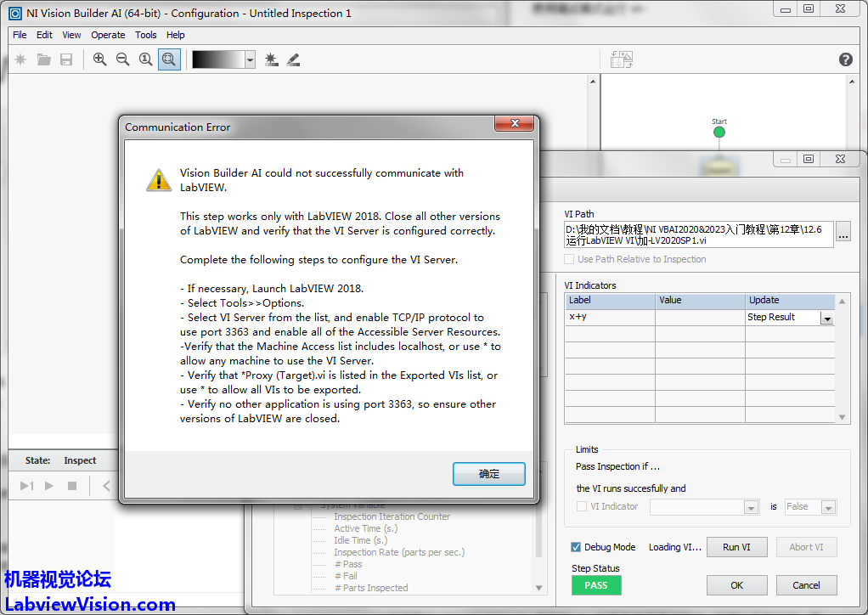Go to previous step with the left arrow

[x=106, y=486]
